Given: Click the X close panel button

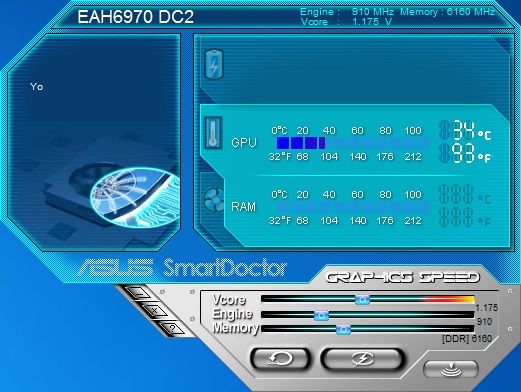Looking at the screenshot, I should click(x=155, y=311).
